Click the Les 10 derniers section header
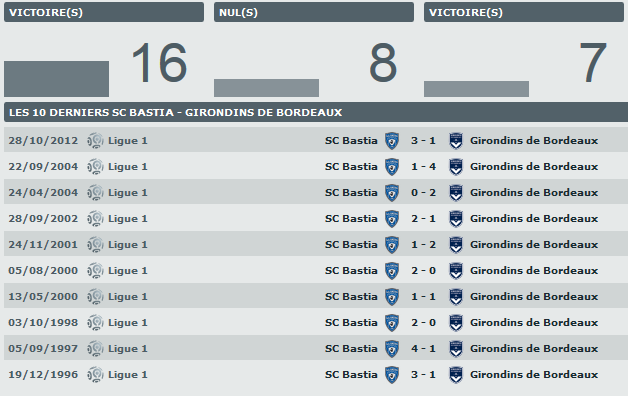Screen dimensions: 628x396 point(316,113)
